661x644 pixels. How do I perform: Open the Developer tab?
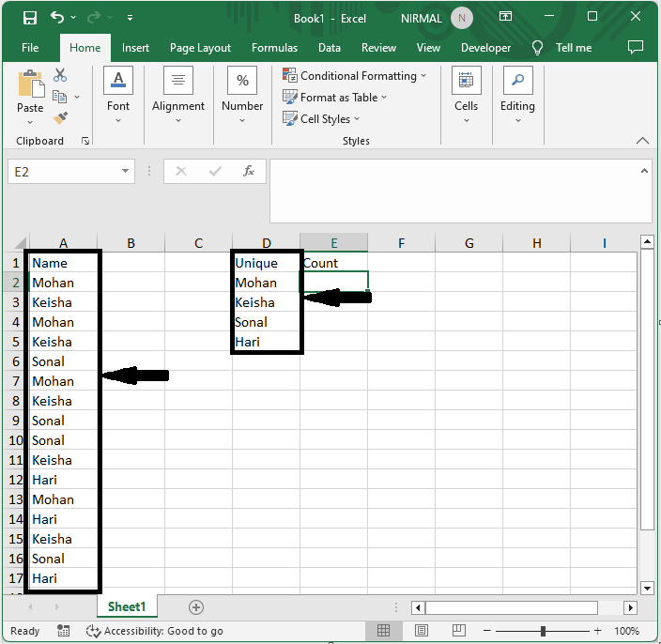point(485,48)
